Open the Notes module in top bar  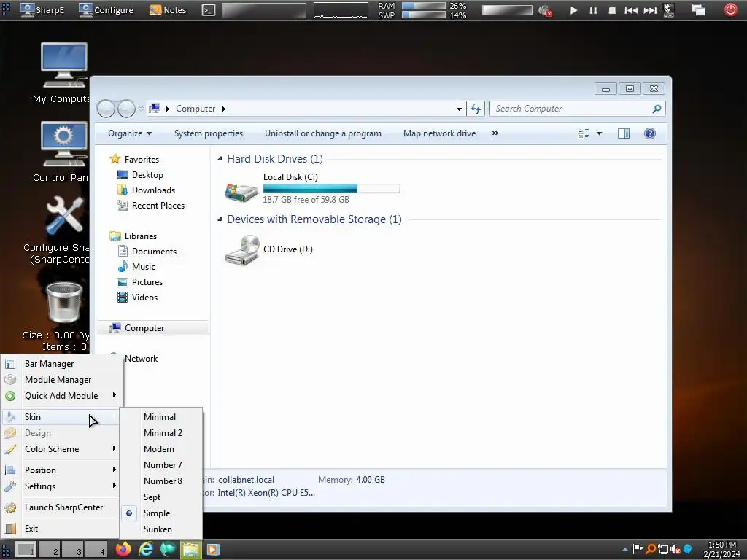(x=168, y=9)
